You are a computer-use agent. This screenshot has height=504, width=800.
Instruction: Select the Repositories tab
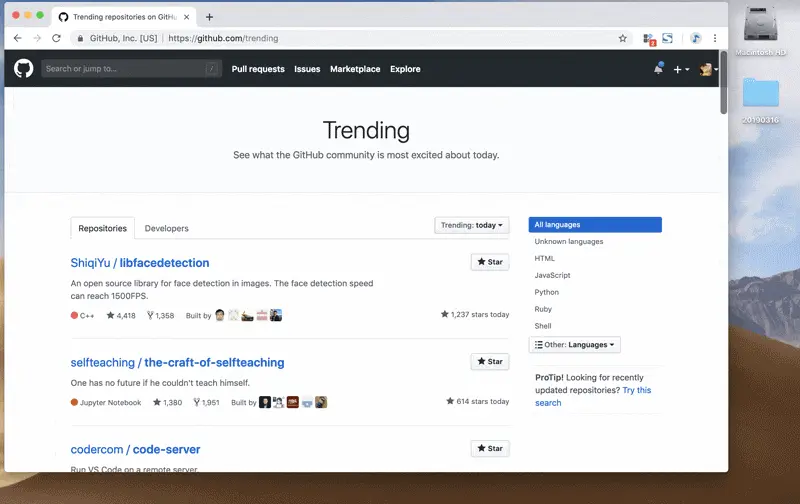pyautogui.click(x=103, y=228)
